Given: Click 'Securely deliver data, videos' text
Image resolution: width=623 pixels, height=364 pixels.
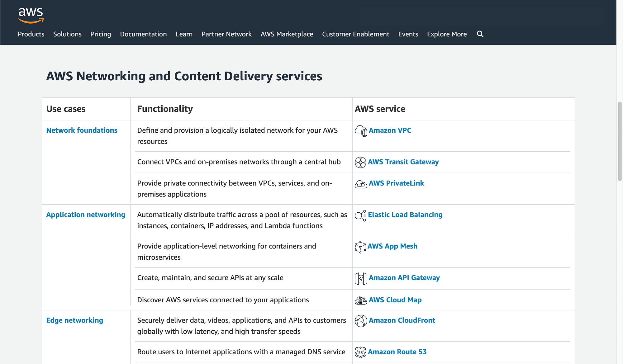Looking at the screenshot, I should (242, 326).
